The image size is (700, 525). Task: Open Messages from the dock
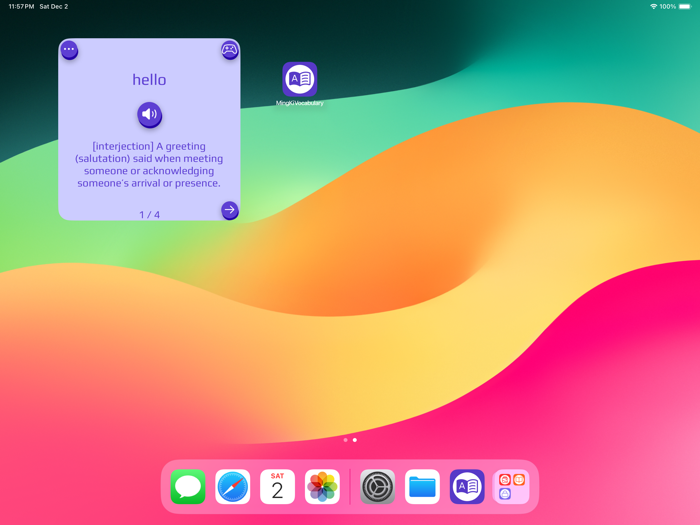click(188, 487)
